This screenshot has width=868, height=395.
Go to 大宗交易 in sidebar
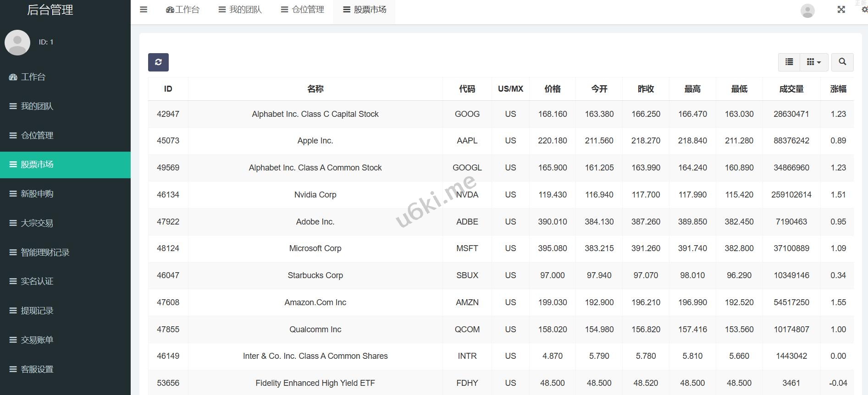point(37,223)
